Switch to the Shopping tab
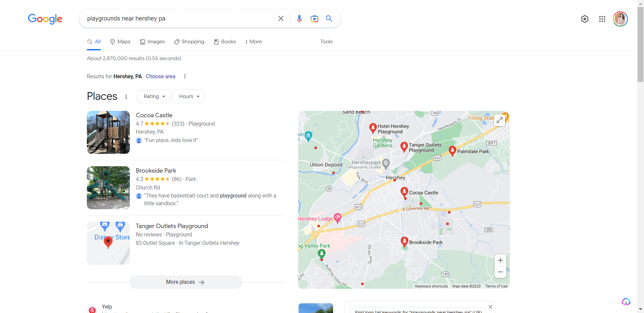 (189, 42)
